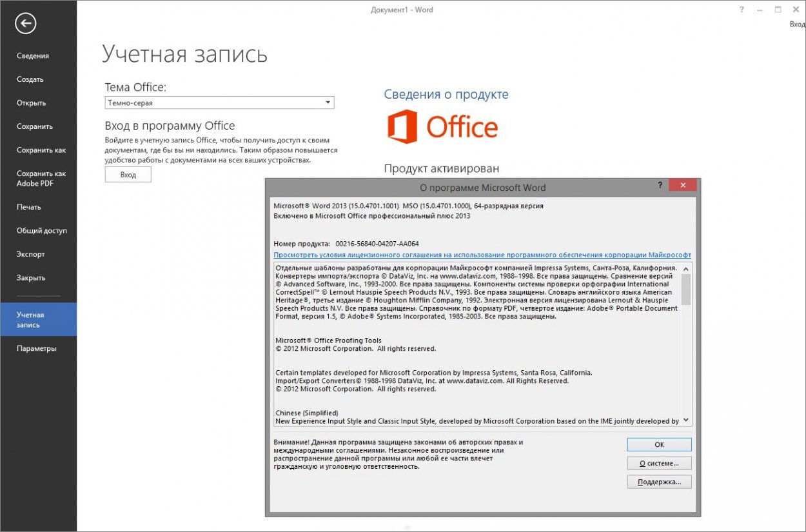Select Открыть in the sidebar
806x532 pixels.
pyautogui.click(x=32, y=103)
